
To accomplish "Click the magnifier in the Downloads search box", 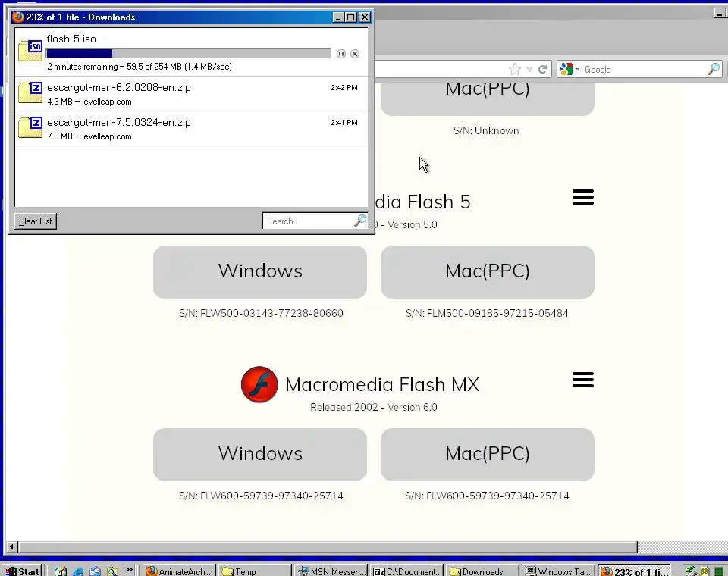I will tap(359, 221).
